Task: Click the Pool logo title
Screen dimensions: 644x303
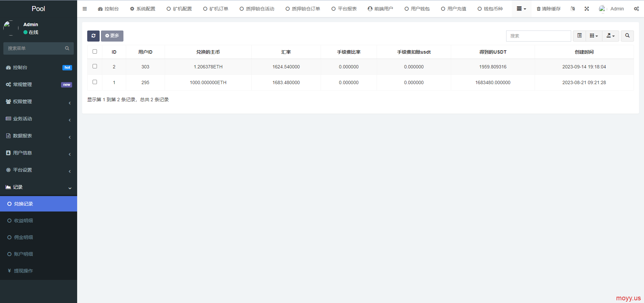Action: tap(38, 9)
